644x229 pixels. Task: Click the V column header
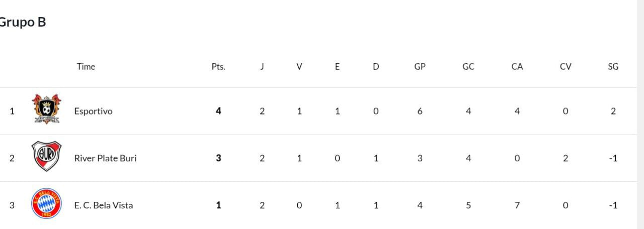click(299, 66)
